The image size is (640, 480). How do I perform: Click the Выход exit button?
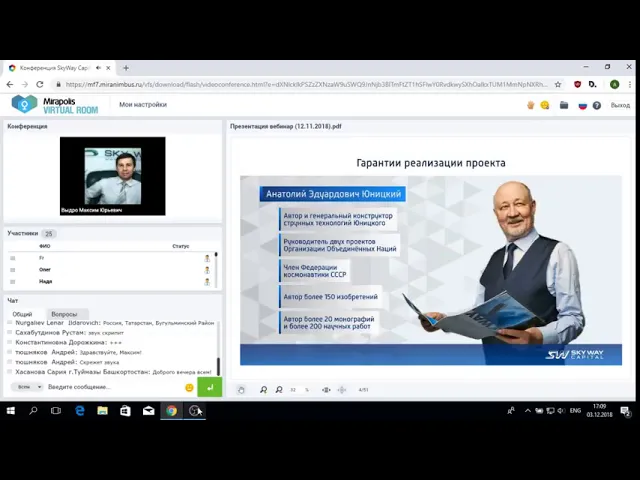[x=620, y=105]
